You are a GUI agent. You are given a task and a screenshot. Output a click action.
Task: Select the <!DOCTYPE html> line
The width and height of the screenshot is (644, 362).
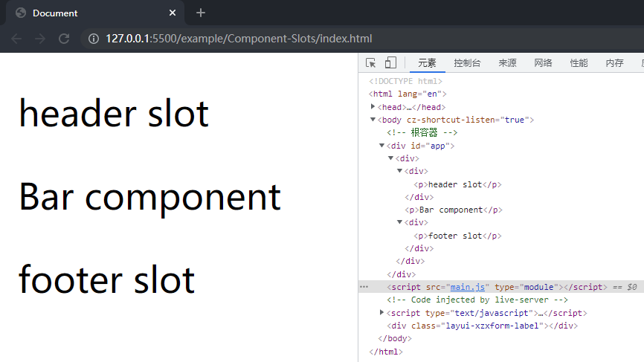[405, 81]
